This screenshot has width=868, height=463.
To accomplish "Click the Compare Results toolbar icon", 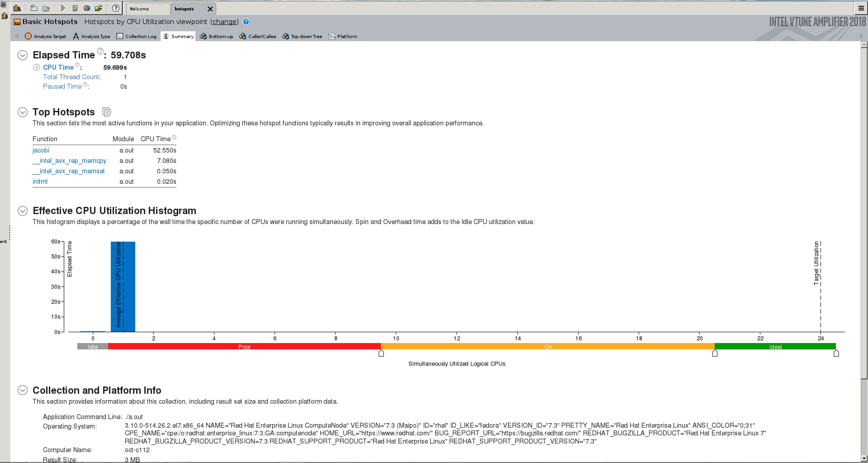I will (x=86, y=8).
